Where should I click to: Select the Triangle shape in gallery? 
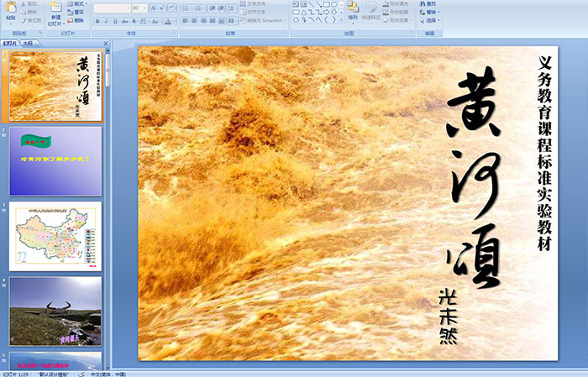[x=304, y=13]
